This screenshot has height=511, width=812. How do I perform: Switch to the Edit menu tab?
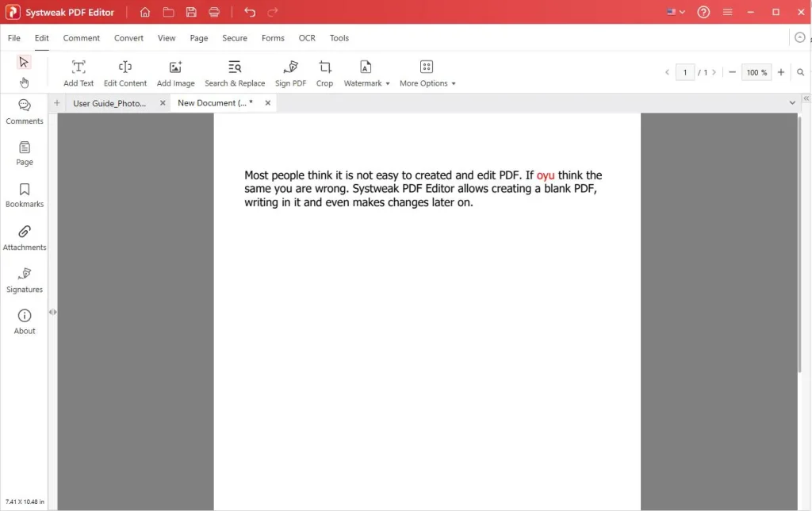point(41,38)
